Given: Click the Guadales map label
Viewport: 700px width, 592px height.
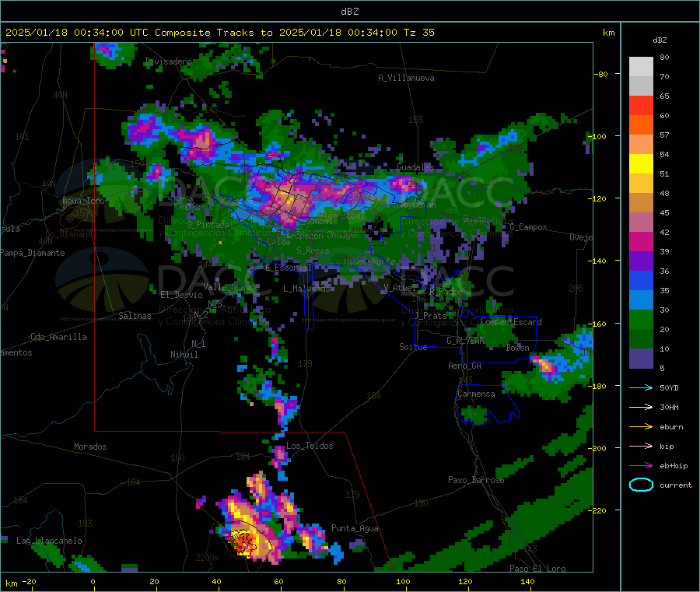Looking at the screenshot, I should [415, 167].
